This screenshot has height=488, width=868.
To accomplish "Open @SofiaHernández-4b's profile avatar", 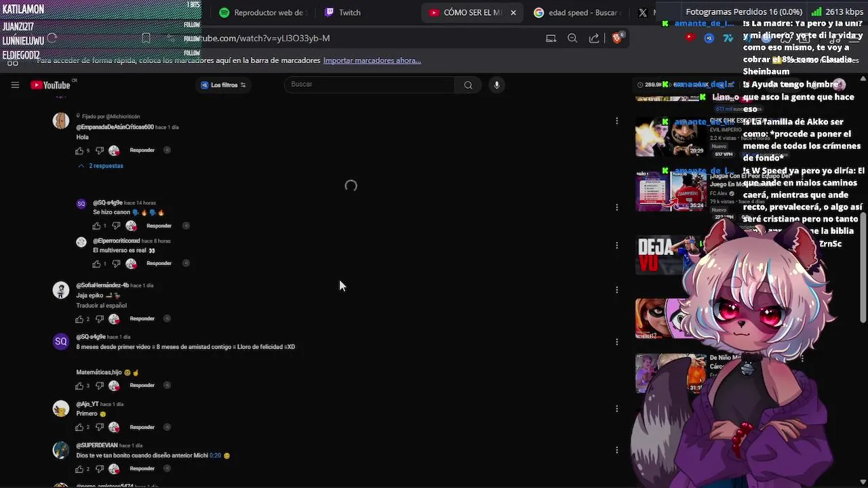I will coord(61,290).
